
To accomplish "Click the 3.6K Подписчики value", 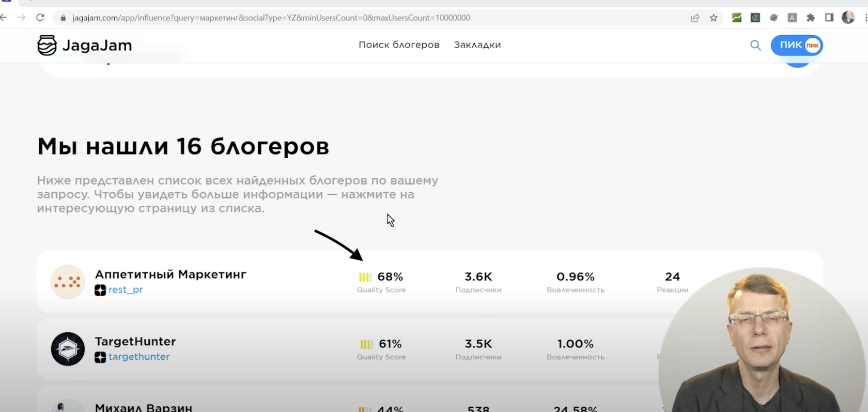I will click(478, 277).
